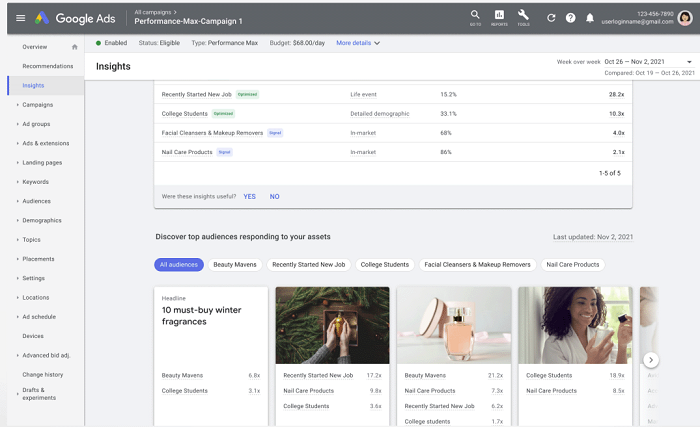
Task: Open the user account avatar
Action: coord(684,18)
